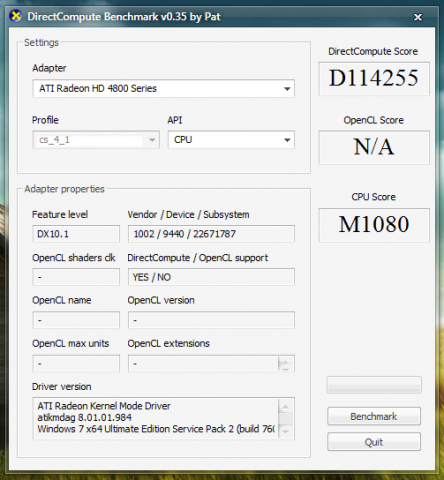Close the DirectCompute Benchmark window
Viewport: 444px width, 480px height.
coord(418,17)
